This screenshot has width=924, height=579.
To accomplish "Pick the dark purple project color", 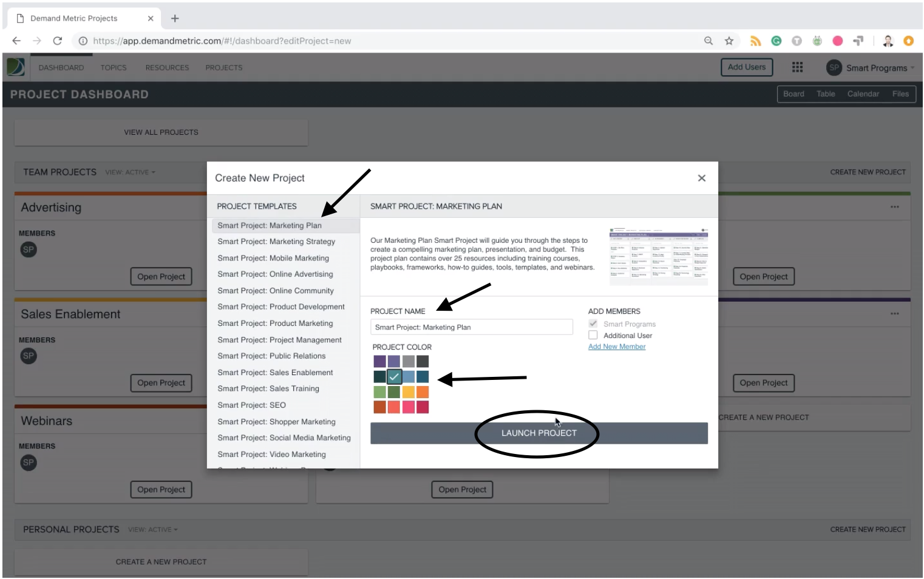I will (x=379, y=362).
